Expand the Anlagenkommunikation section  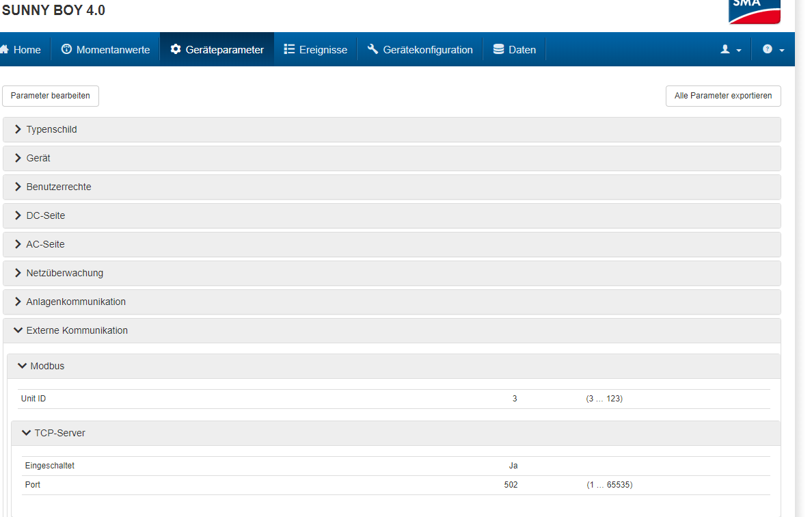392,302
